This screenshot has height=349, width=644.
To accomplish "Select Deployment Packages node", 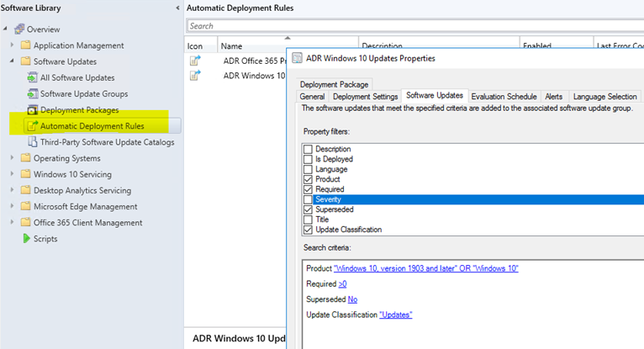I will click(79, 110).
